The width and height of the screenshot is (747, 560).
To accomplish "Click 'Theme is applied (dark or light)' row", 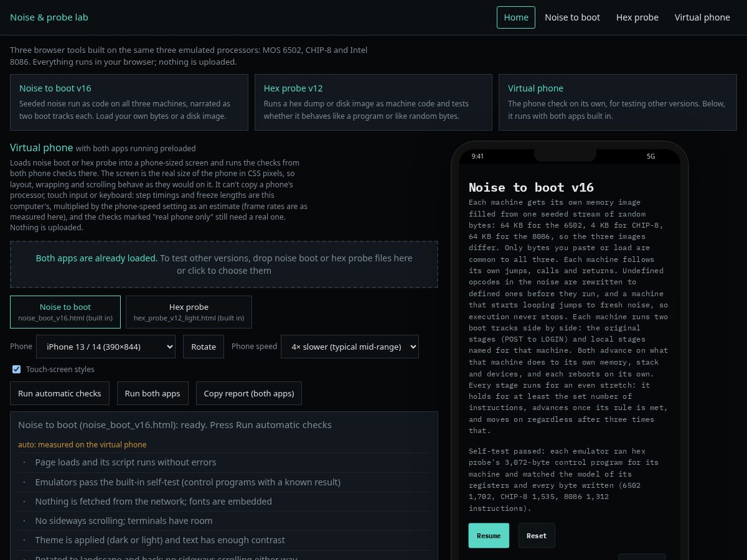I will tap(224, 540).
